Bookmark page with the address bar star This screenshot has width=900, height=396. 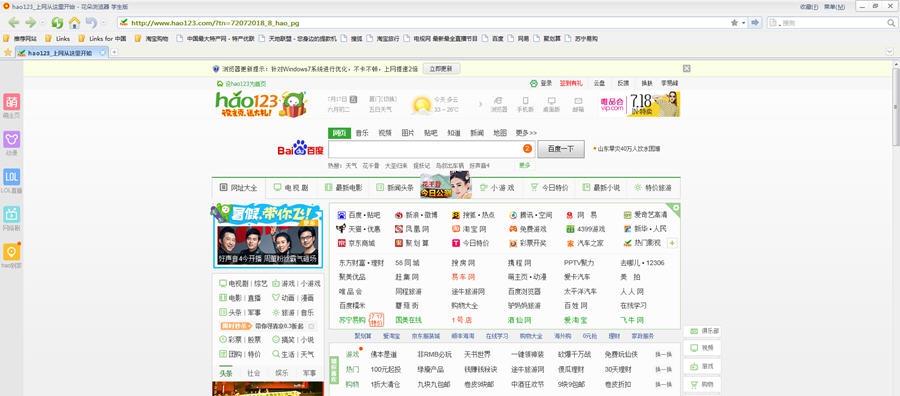(x=734, y=22)
